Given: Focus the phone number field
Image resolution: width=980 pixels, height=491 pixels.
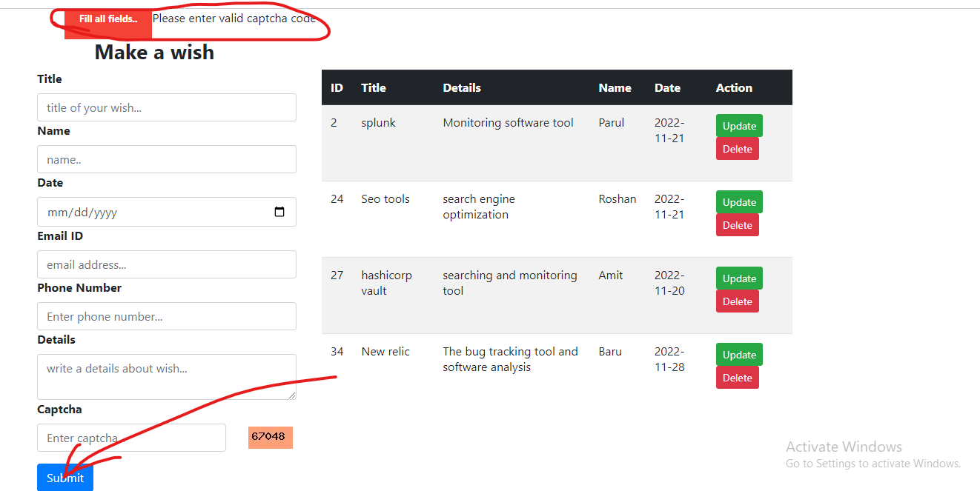Looking at the screenshot, I should (x=166, y=316).
